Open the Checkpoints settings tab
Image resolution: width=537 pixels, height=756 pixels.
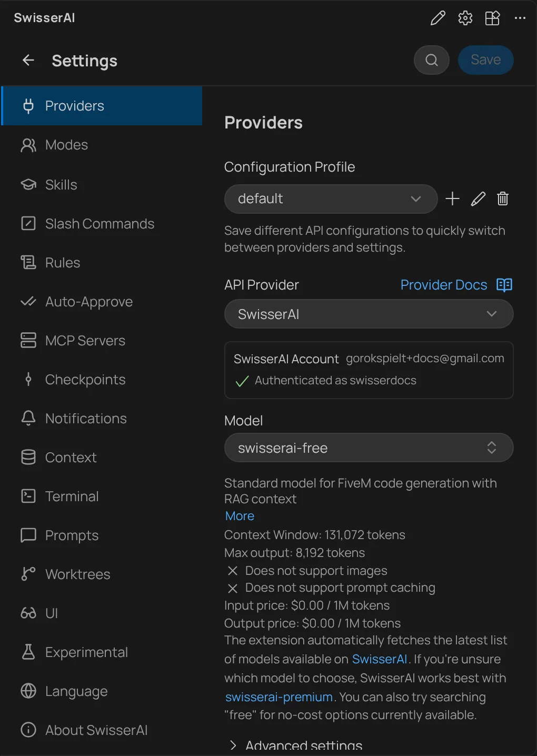tap(102, 380)
